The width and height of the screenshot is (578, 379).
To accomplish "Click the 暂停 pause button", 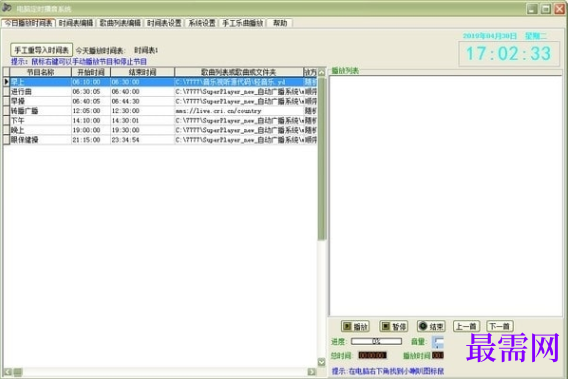I will click(394, 326).
